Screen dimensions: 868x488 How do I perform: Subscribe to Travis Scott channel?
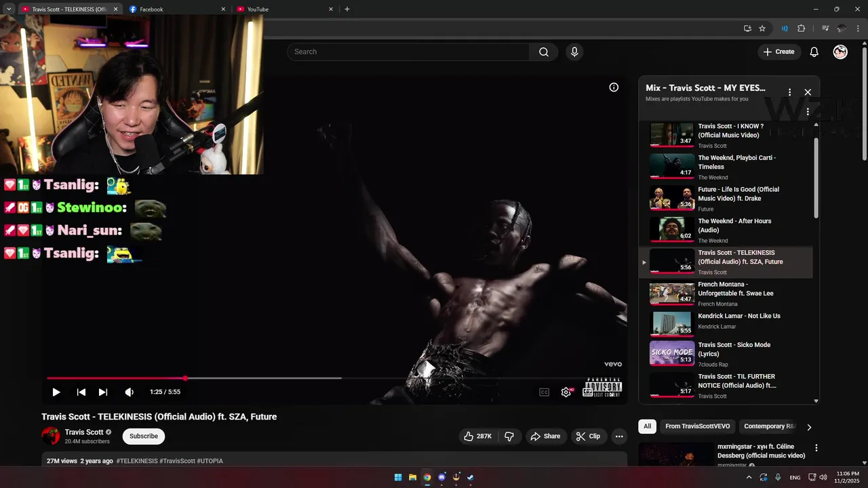pyautogui.click(x=144, y=436)
